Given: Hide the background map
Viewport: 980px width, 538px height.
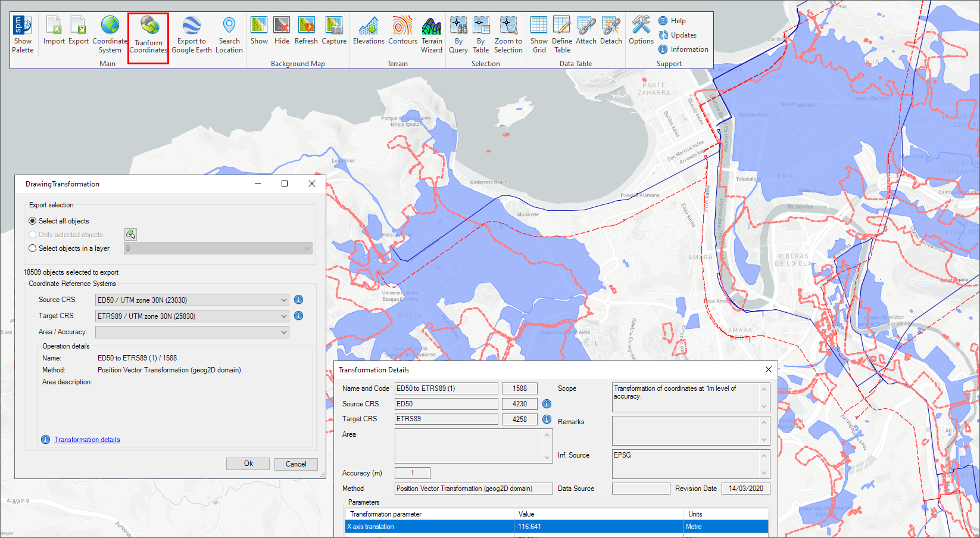Looking at the screenshot, I should (282, 30).
